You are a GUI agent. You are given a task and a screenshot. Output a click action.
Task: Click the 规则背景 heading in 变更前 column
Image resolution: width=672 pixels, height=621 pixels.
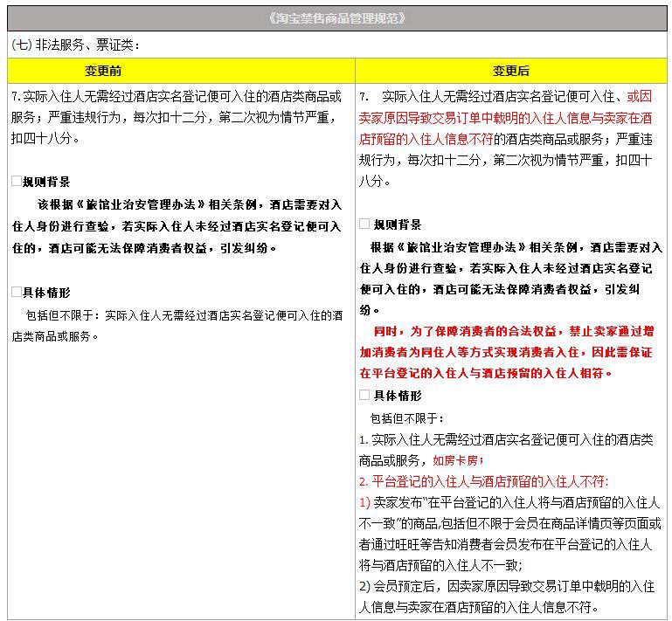(x=46, y=182)
